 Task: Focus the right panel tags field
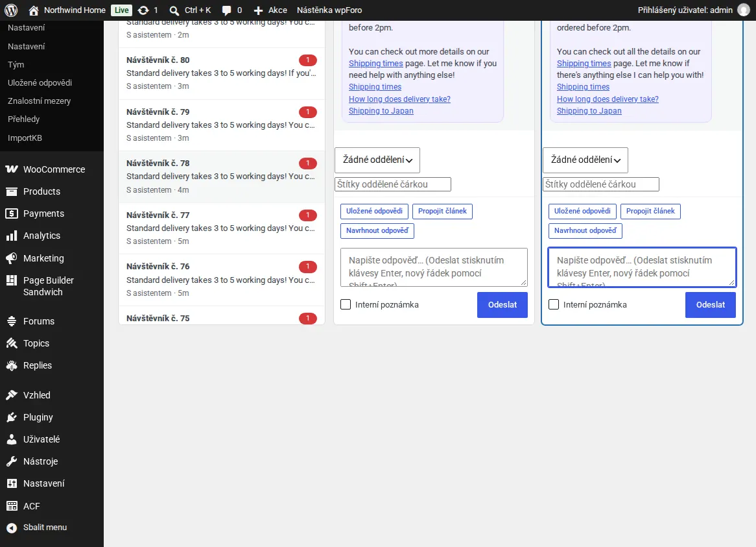click(x=601, y=184)
